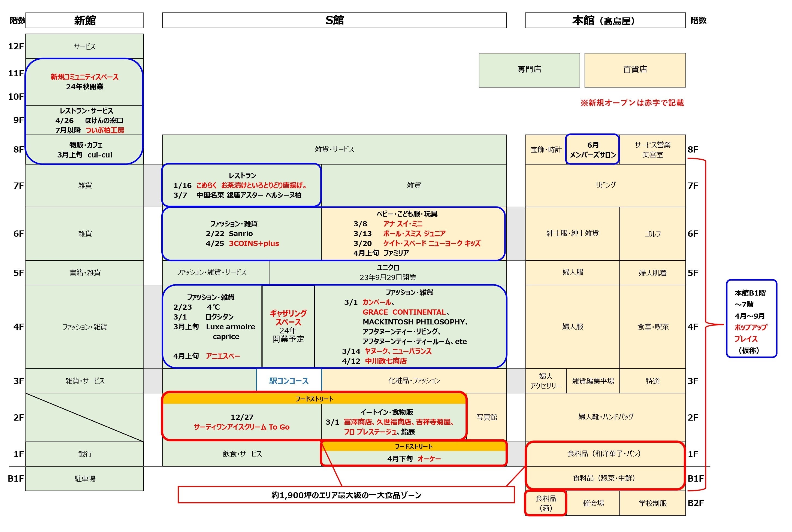792x532 pixels.
Task: Click the 駐車場 cell on B1F
Action: click(x=84, y=478)
